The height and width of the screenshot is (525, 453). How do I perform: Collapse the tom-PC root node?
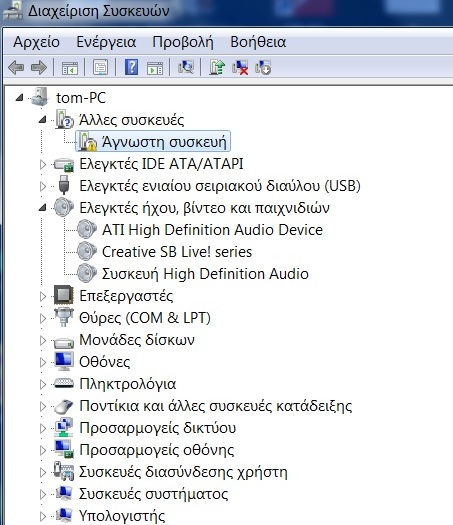pyautogui.click(x=19, y=98)
